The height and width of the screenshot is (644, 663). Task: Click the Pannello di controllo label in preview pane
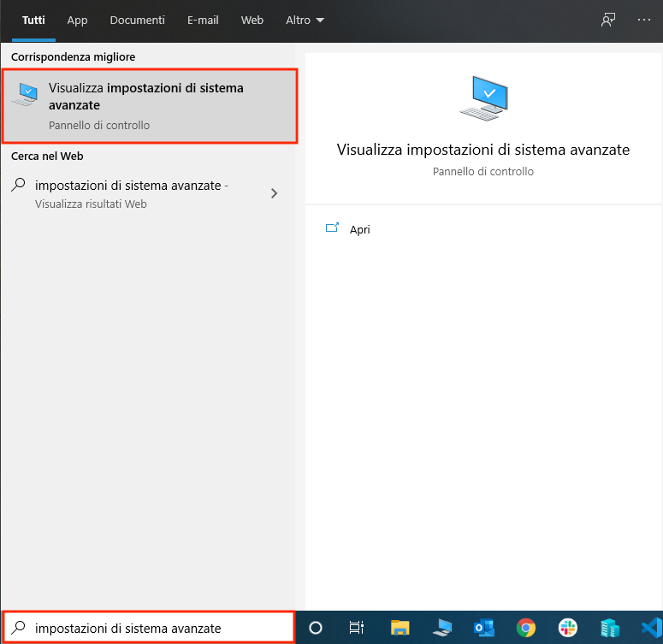482,172
